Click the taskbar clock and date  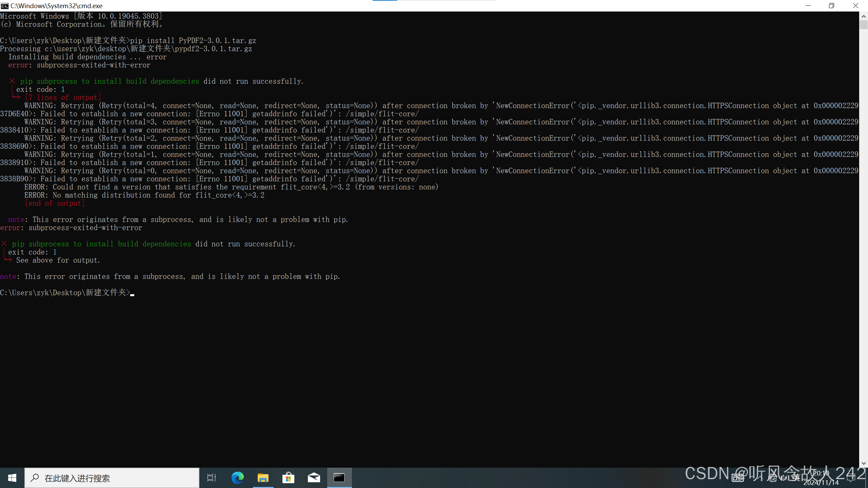click(x=821, y=478)
